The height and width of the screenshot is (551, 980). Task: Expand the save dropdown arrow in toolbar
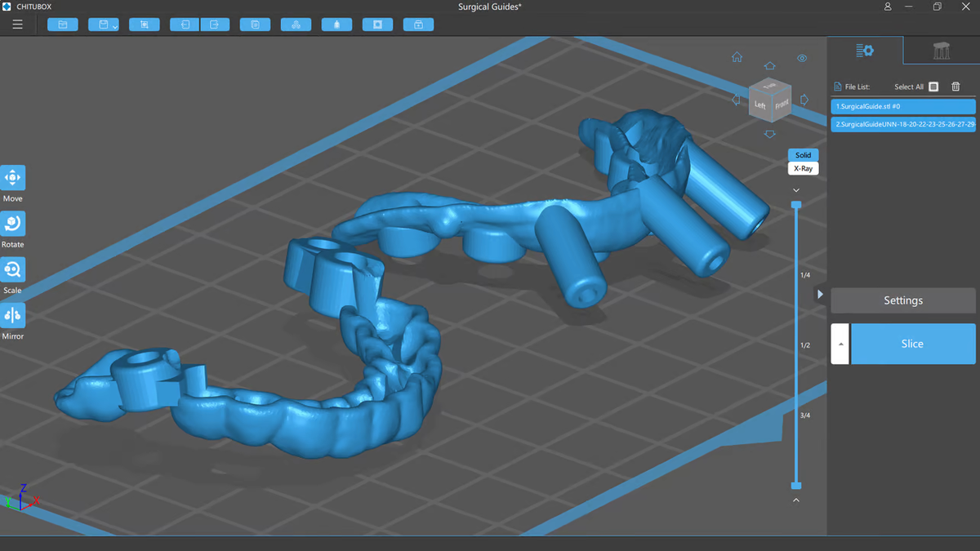pos(114,27)
